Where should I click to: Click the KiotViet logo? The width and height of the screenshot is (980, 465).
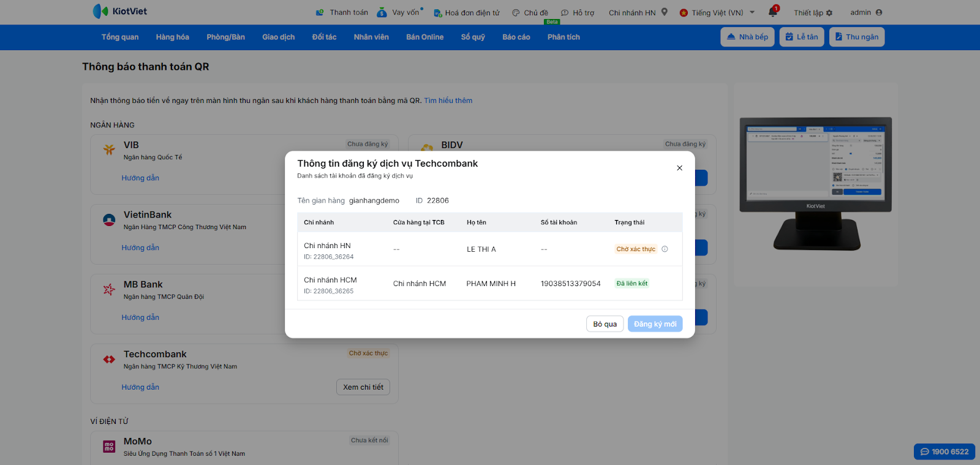pyautogui.click(x=120, y=12)
